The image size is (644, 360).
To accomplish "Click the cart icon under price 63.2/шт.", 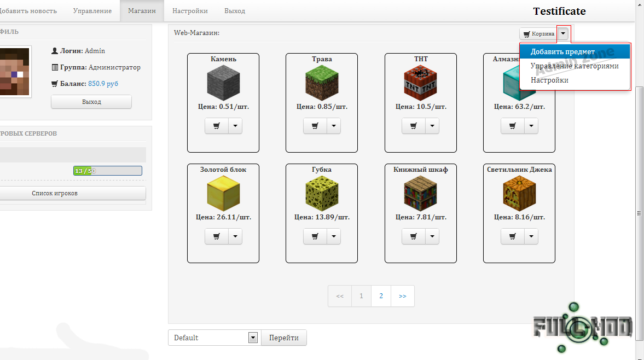I will [x=513, y=126].
